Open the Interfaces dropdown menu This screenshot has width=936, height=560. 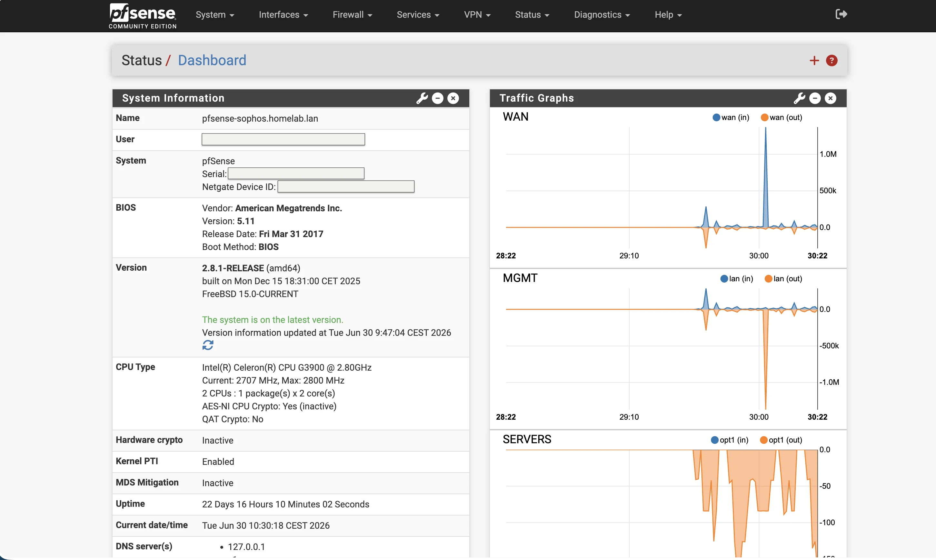pos(283,15)
